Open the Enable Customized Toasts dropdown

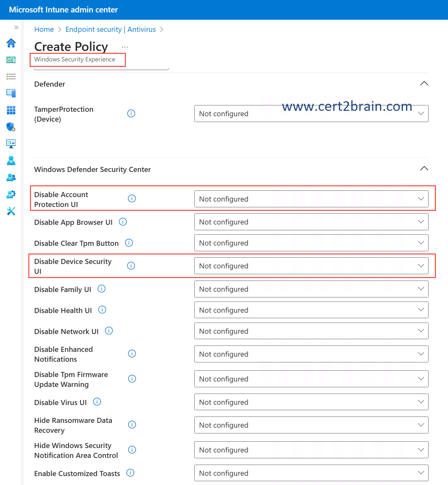click(311, 473)
